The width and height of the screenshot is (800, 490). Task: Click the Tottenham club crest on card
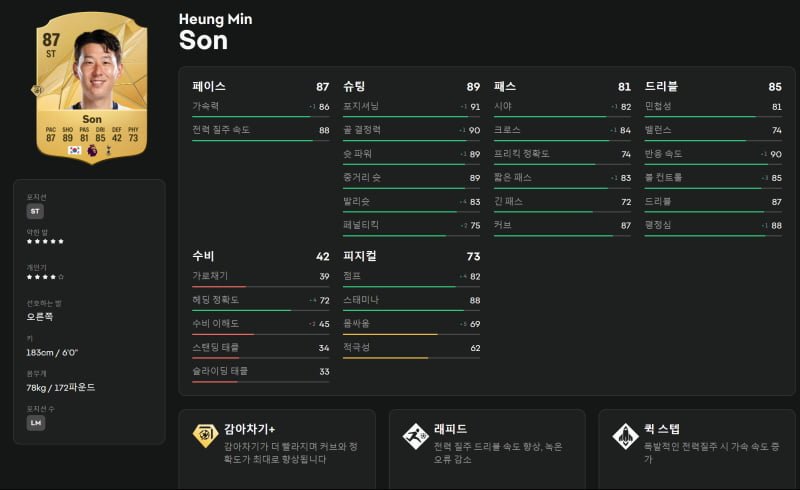[x=109, y=151]
